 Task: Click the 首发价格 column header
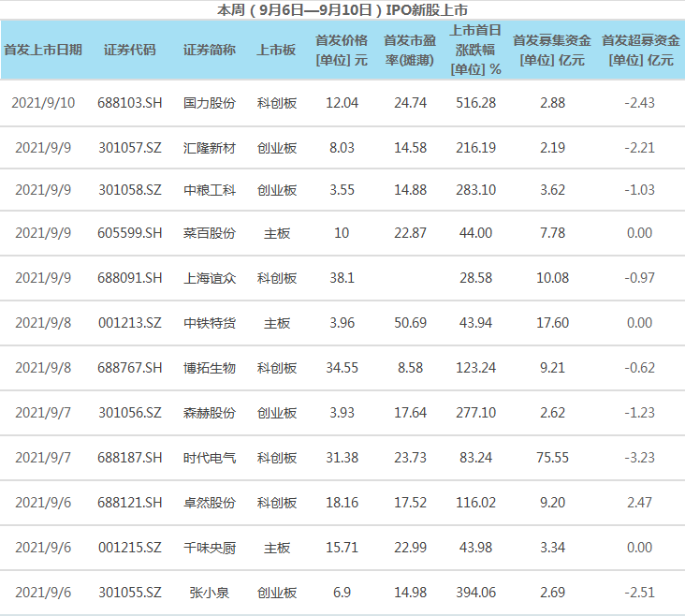341,50
